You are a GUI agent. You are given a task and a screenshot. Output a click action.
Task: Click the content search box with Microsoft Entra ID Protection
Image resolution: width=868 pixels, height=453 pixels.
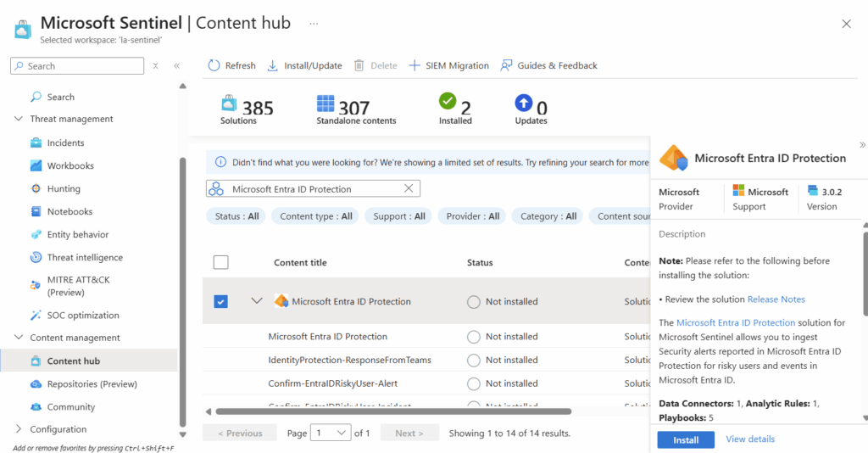(x=313, y=189)
